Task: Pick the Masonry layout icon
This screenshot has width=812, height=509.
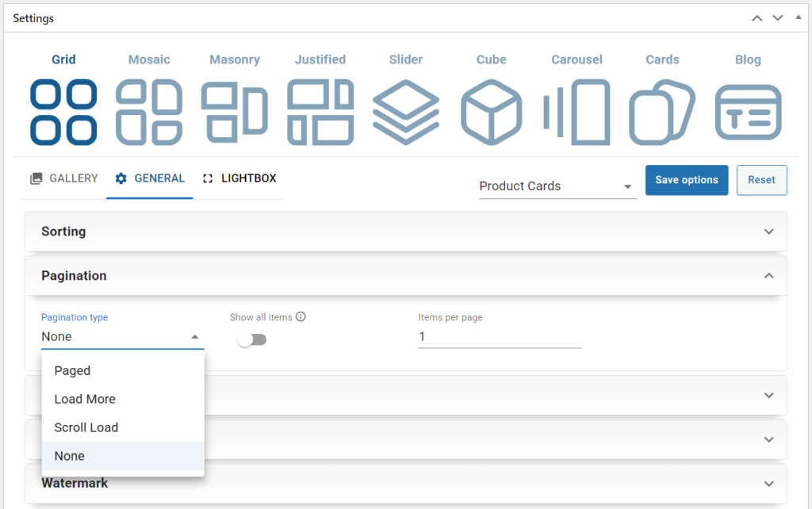Action: (235, 111)
